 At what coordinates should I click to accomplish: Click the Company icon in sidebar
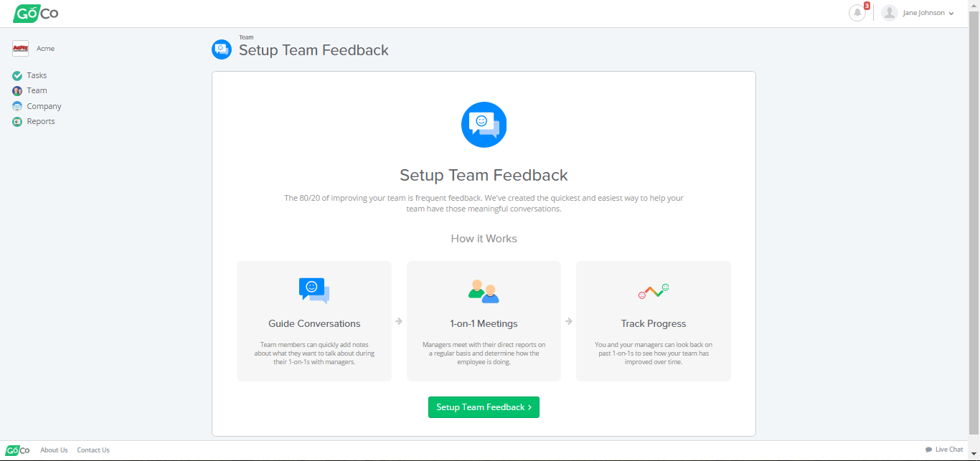(x=17, y=106)
